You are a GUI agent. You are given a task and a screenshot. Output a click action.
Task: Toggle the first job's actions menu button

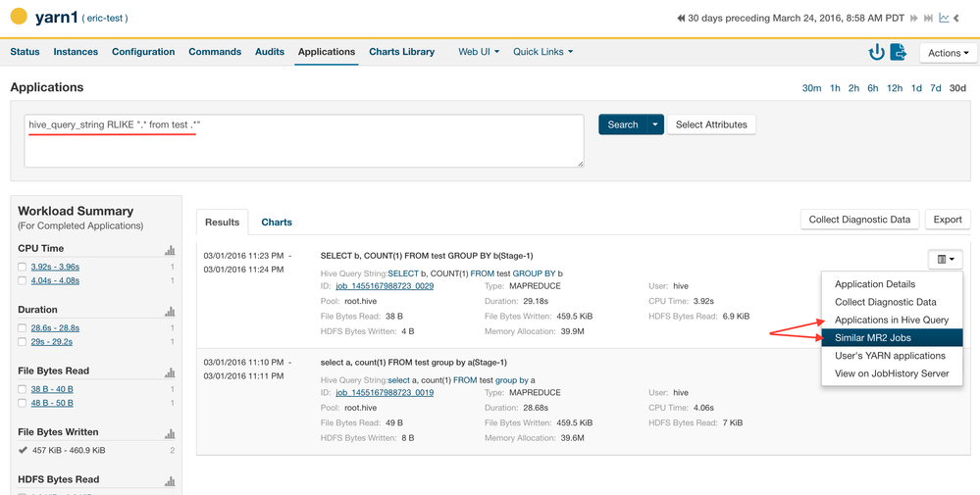tap(945, 259)
